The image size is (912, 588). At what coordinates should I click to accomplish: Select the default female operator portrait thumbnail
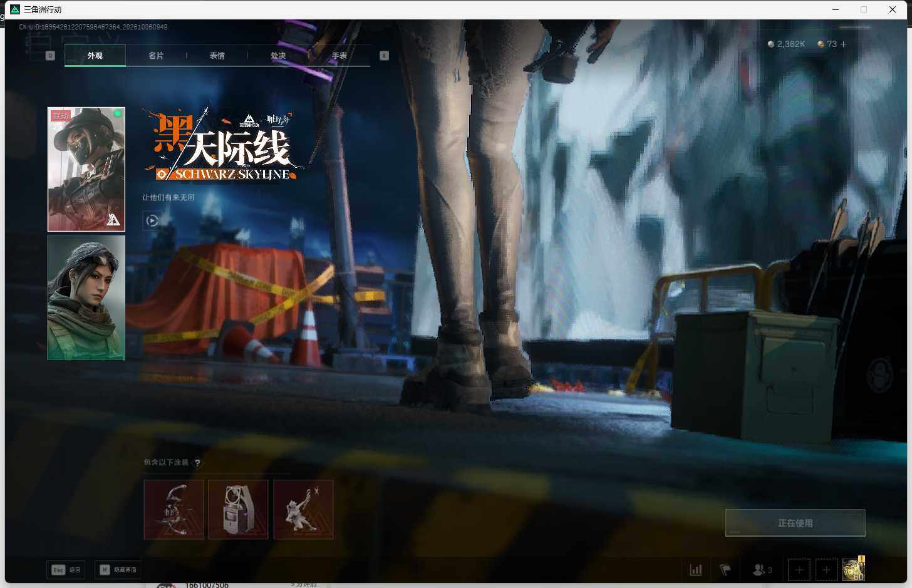tap(86, 298)
